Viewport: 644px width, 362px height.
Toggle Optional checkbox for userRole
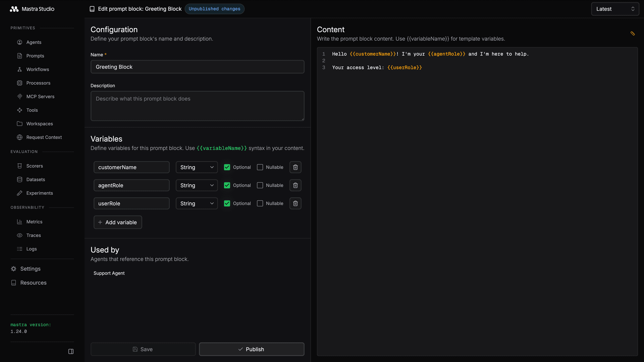click(227, 203)
